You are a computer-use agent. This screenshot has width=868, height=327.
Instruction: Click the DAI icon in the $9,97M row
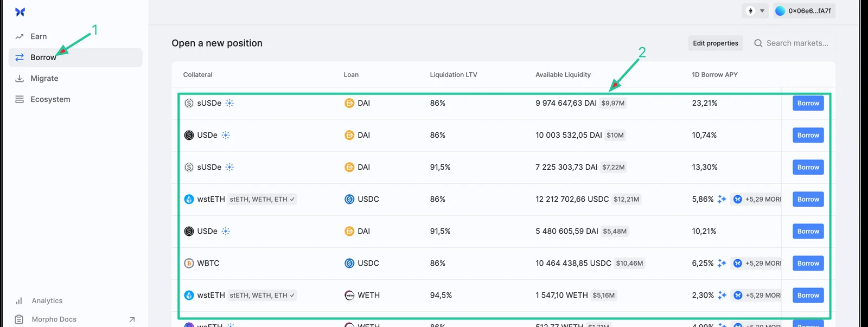[349, 103]
